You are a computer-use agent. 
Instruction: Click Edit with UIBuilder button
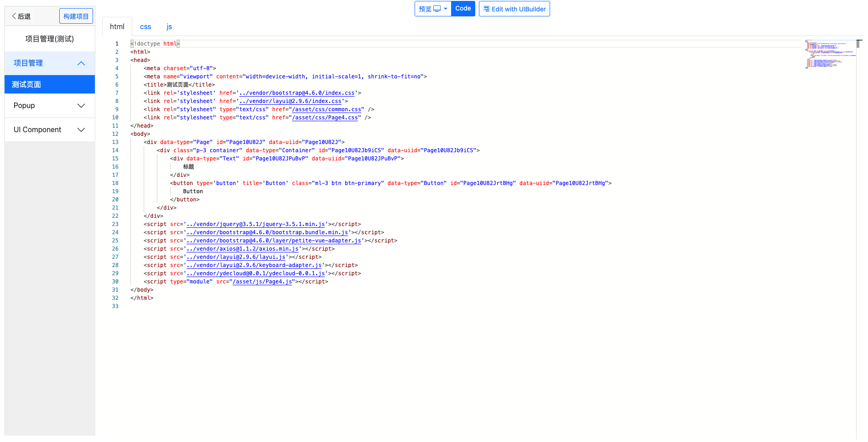pos(515,9)
